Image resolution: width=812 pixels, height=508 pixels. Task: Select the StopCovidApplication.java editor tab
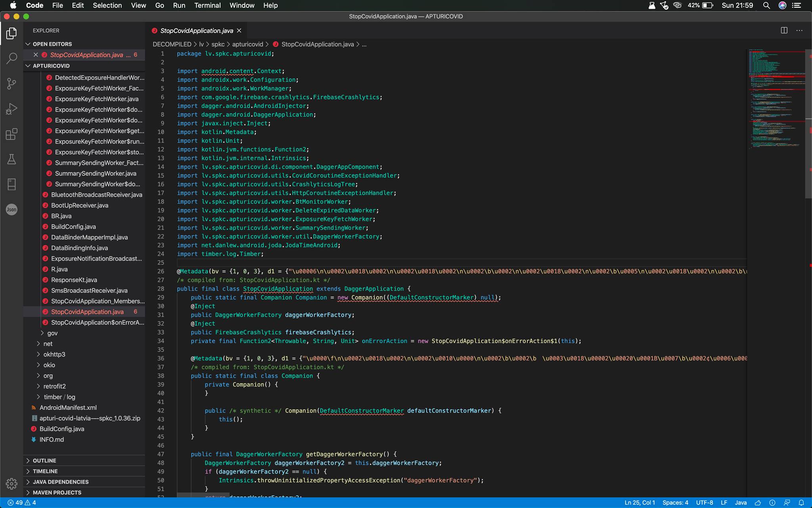[197, 31]
